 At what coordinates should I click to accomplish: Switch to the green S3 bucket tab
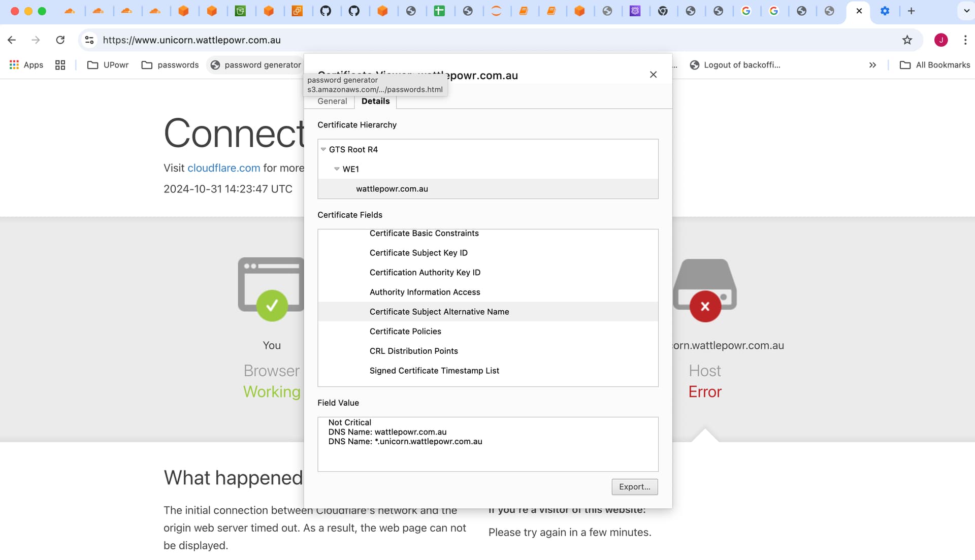click(240, 11)
